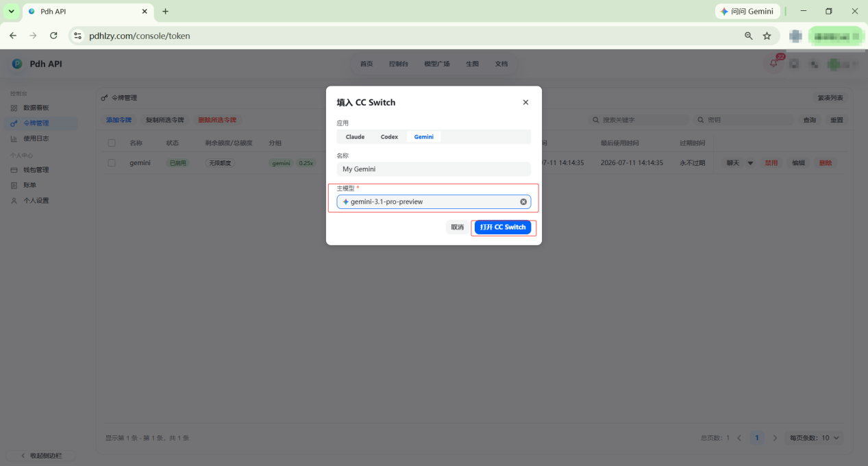Open the tab search dropdown chevron
868x466 pixels.
click(x=12, y=12)
